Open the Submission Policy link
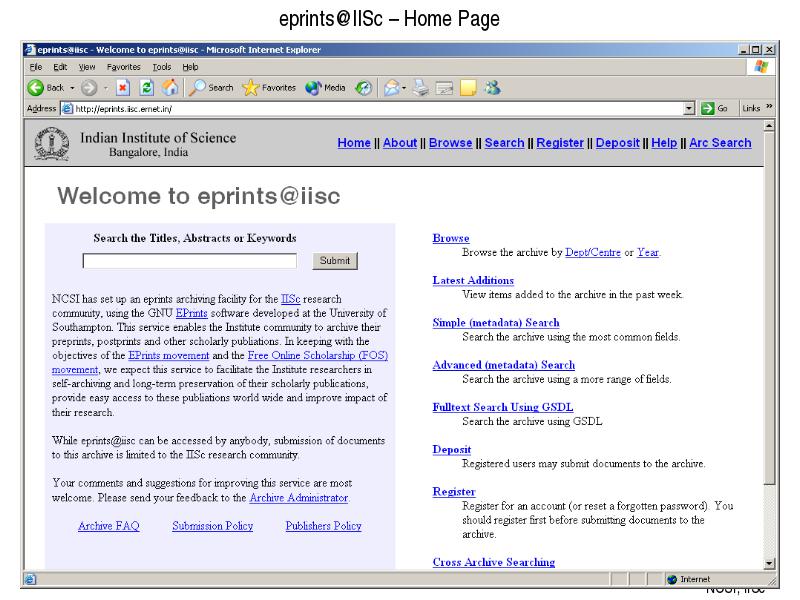The image size is (800, 600). click(213, 526)
